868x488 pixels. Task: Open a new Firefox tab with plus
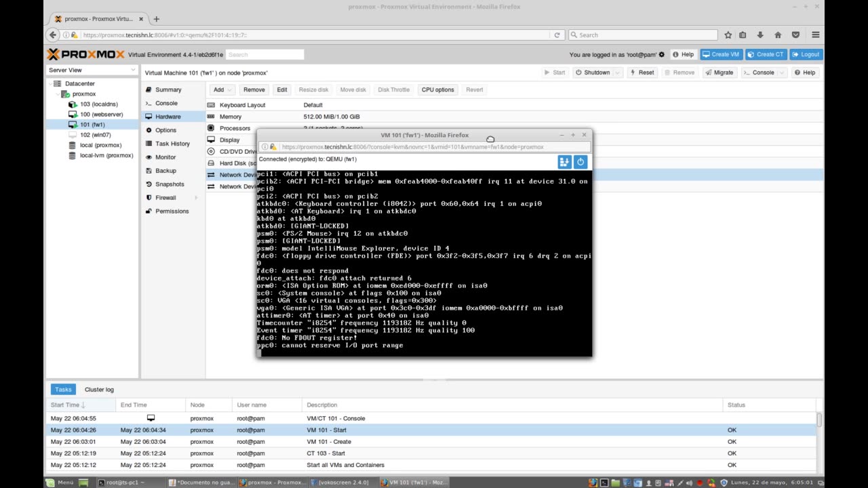tap(156, 19)
